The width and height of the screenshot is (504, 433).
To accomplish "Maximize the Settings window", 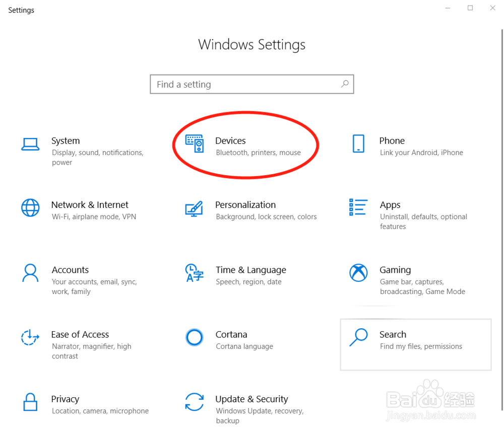I will click(x=470, y=8).
